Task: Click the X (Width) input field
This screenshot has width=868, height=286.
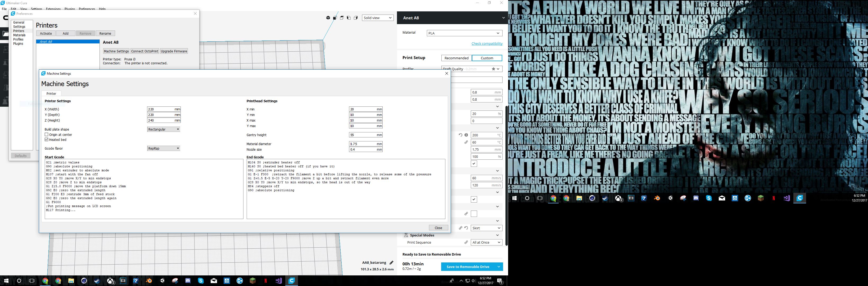Action: click(x=160, y=109)
